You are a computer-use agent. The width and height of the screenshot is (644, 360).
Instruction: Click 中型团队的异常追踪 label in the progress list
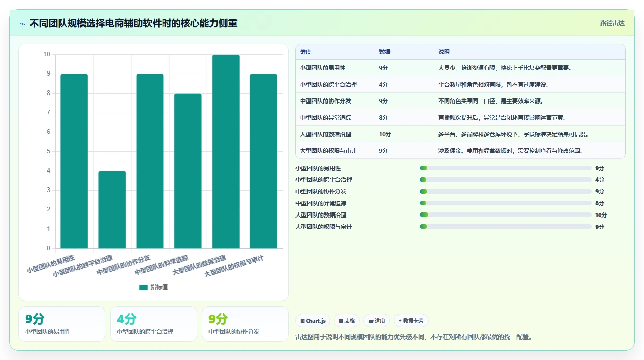coord(321,203)
